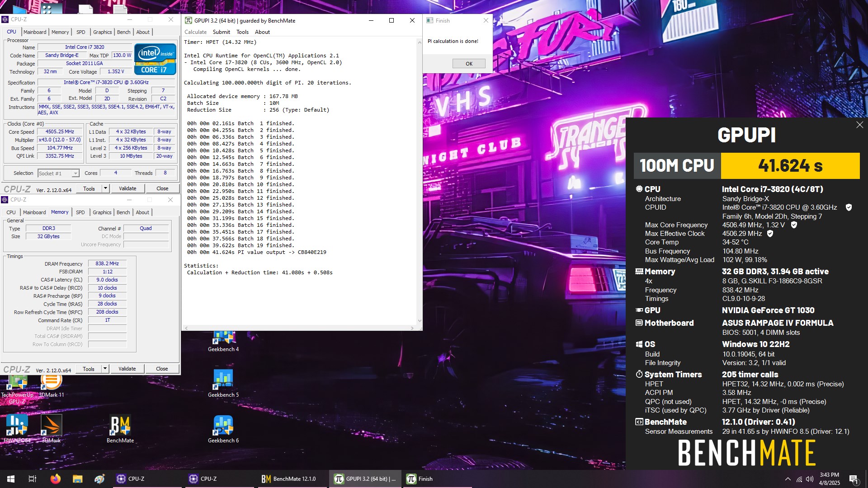Click Max Core Frequency shield icon
The width and height of the screenshot is (868, 488).
click(x=793, y=225)
